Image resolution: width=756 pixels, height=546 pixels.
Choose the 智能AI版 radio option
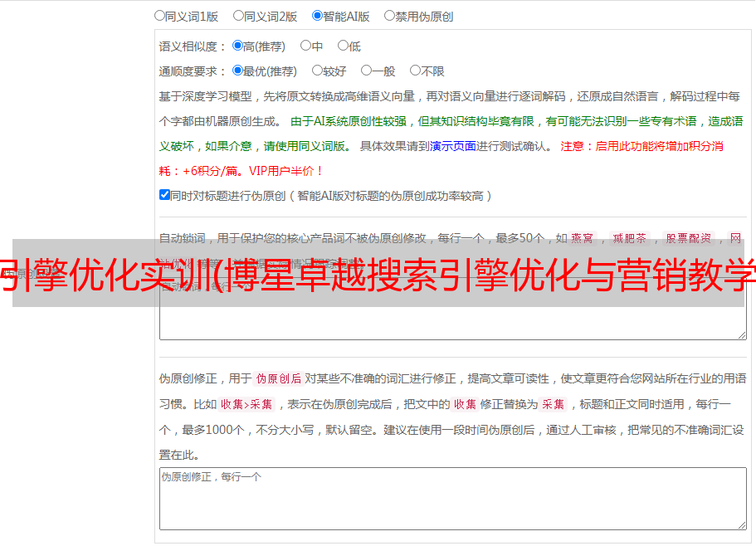pyautogui.click(x=317, y=16)
